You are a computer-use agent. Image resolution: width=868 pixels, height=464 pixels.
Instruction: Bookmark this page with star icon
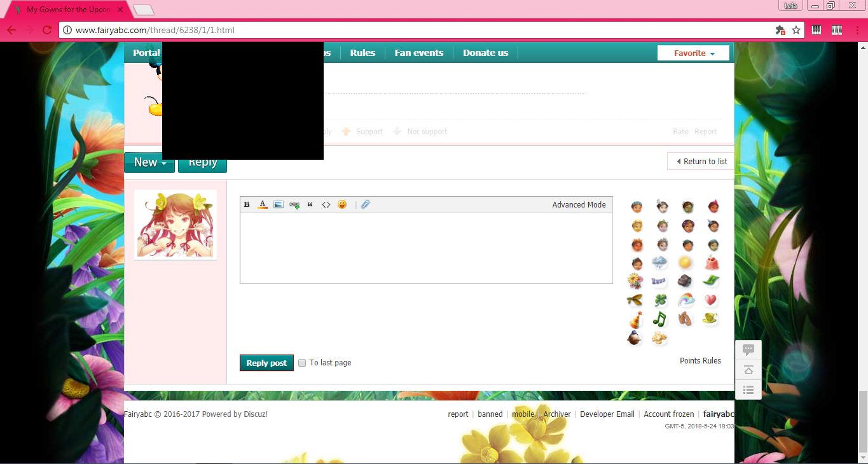click(796, 30)
